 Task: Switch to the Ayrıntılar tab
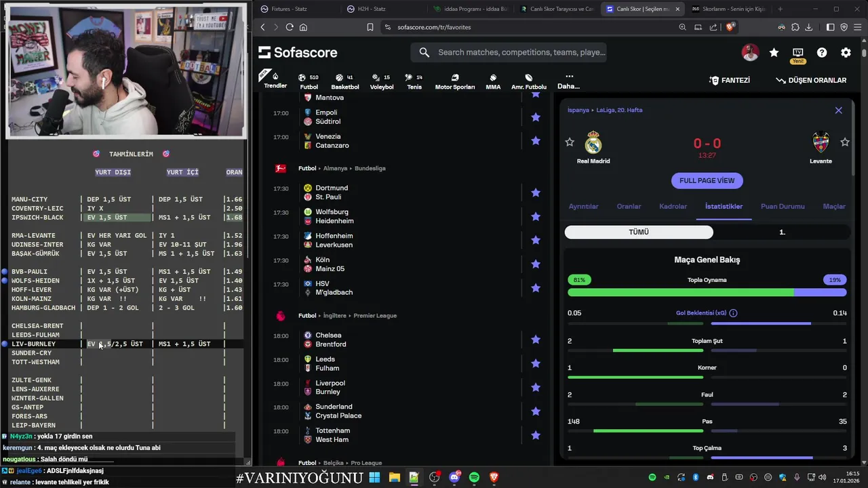583,207
